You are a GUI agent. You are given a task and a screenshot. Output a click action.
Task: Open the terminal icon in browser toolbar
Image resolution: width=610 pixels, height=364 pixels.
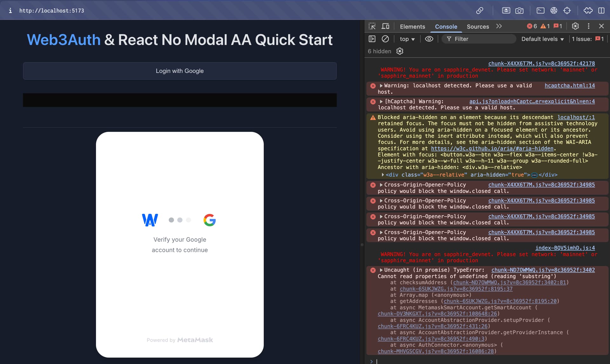tap(540, 10)
